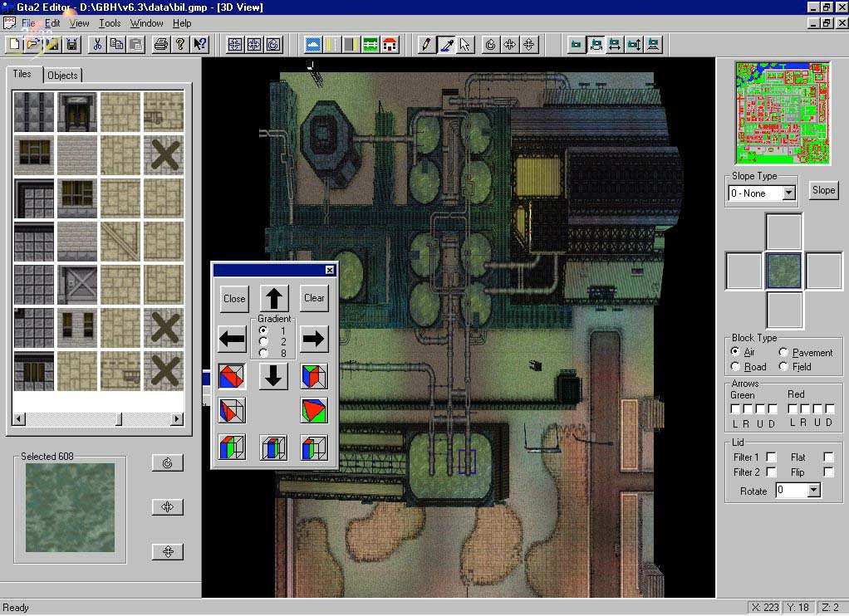Open the Slope Type dropdown
Screen dimensions: 849x616
pos(789,193)
